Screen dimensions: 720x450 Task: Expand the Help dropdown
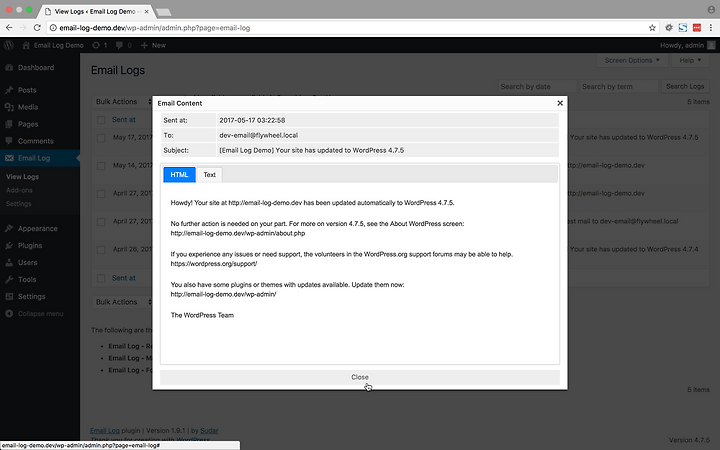[x=690, y=60]
